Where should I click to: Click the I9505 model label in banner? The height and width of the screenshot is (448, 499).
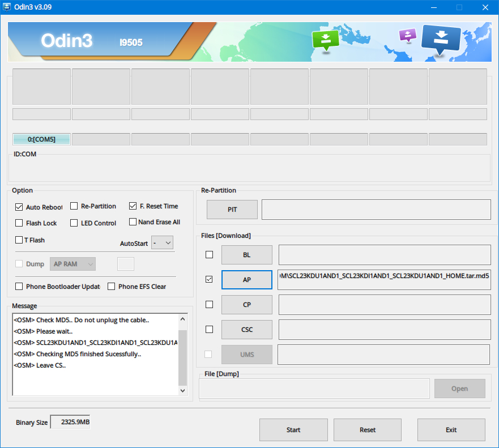[x=131, y=42]
